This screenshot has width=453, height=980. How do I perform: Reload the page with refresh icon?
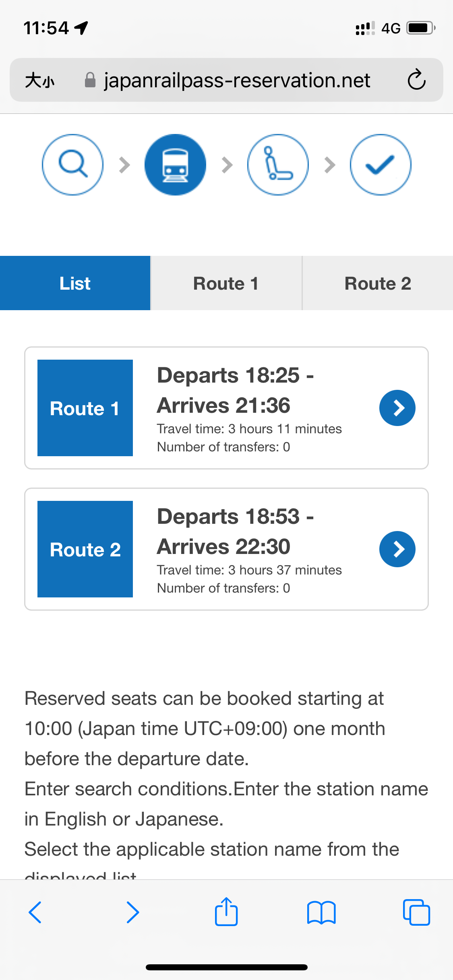click(x=416, y=80)
